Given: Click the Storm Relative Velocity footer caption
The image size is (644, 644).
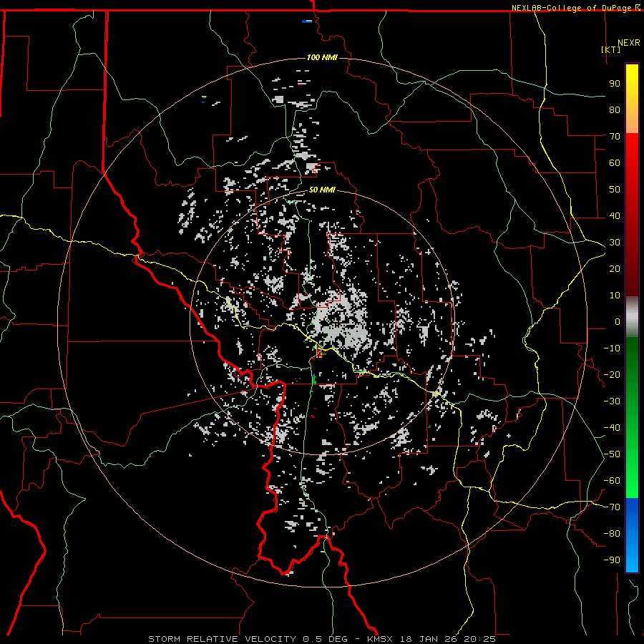Looking at the screenshot, I should 321,639.
